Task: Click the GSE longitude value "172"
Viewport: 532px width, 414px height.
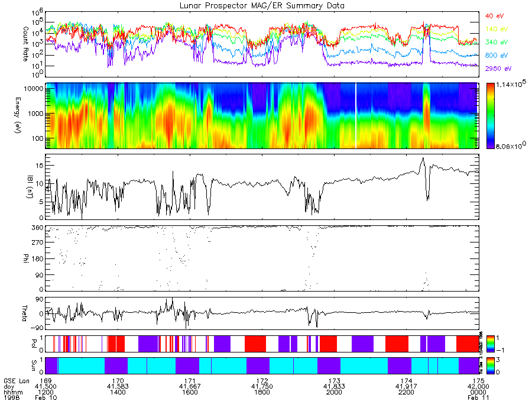Action: point(262,381)
